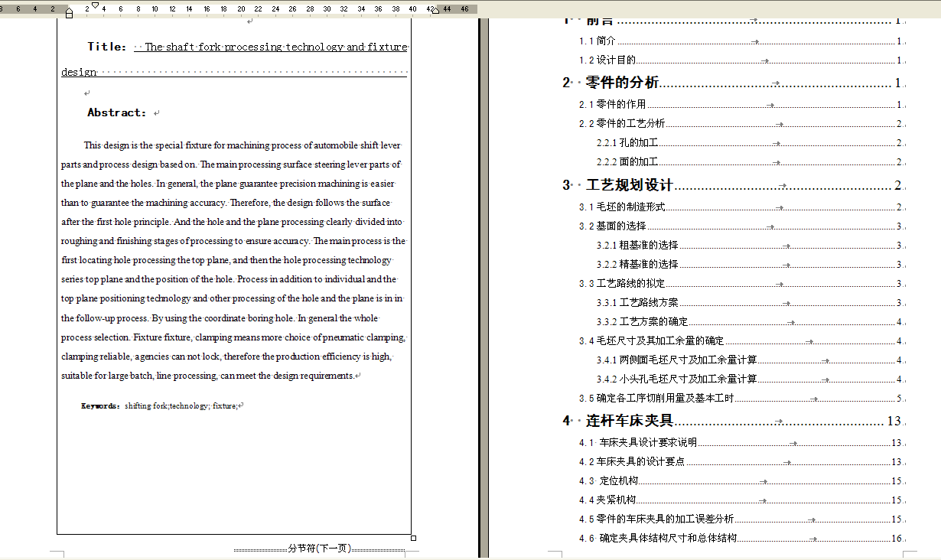Go to 3.2.1 粗基准的选择 entry

coord(750,245)
